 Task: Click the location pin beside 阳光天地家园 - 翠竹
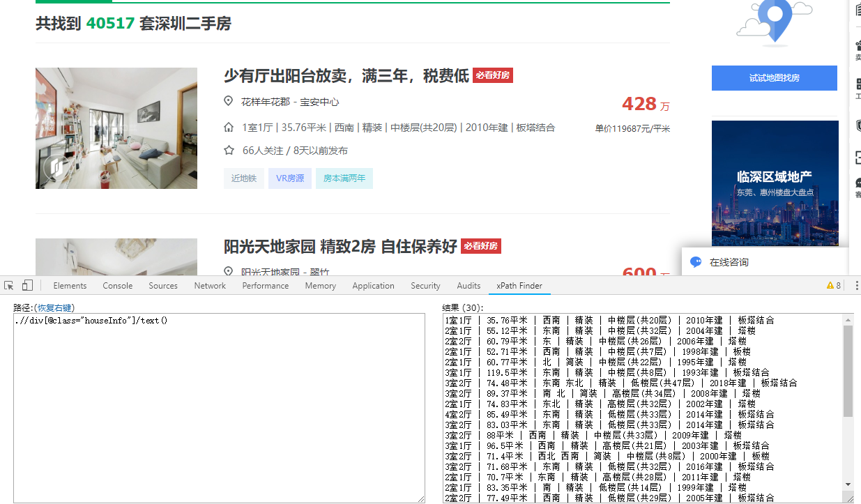228,271
